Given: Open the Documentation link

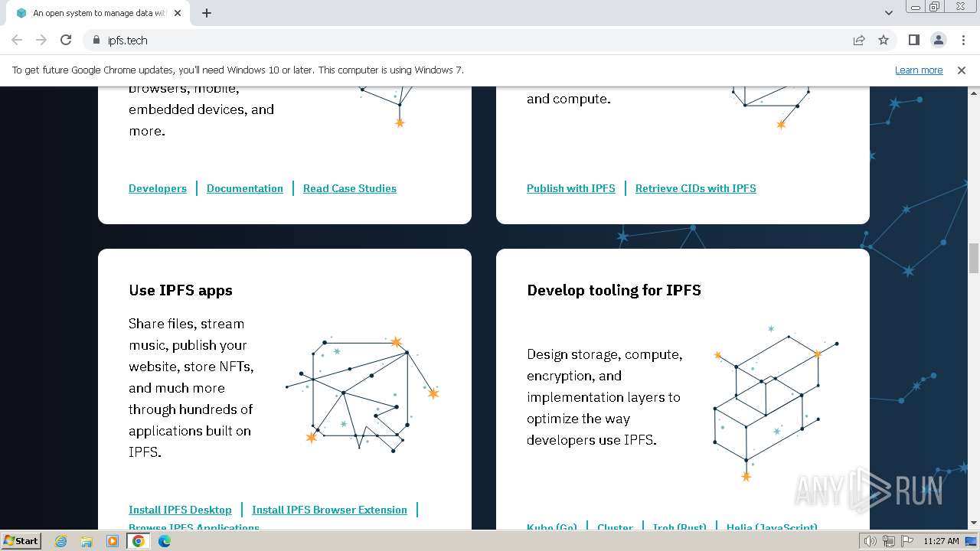Looking at the screenshot, I should point(245,188).
